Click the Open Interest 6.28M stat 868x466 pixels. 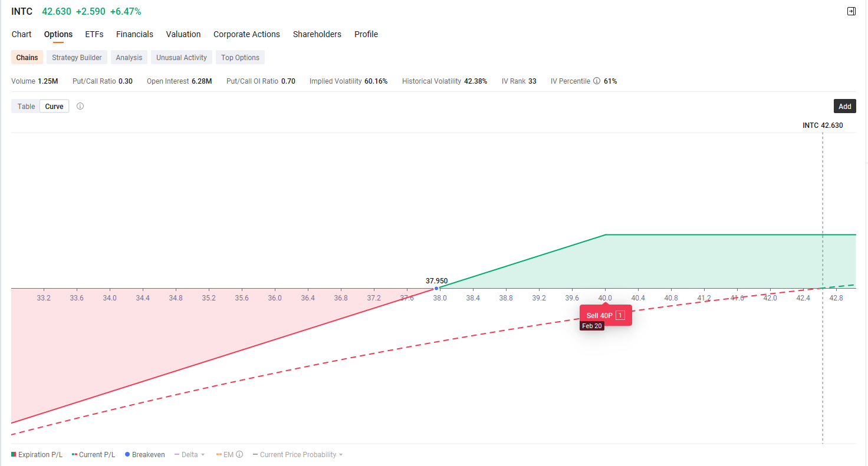(179, 81)
